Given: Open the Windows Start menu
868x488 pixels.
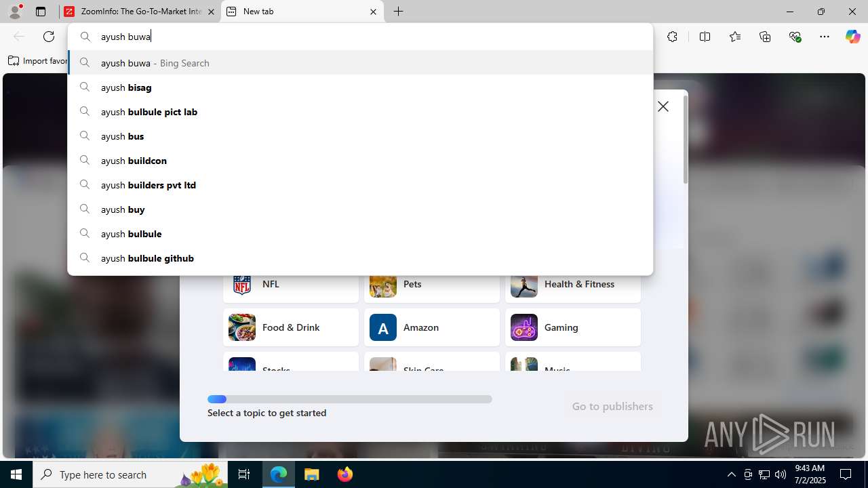Looking at the screenshot, I should (x=16, y=474).
